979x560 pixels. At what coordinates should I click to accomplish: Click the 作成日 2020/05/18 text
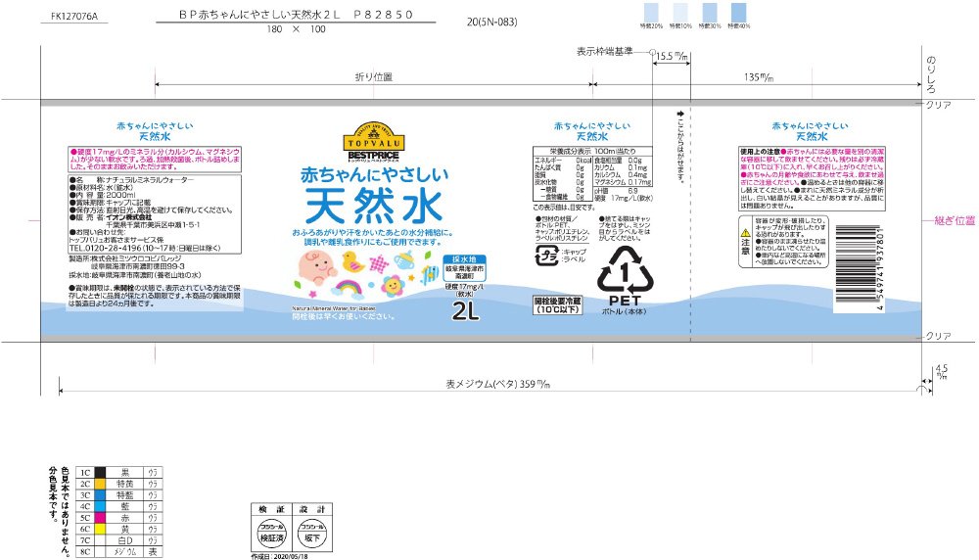[x=280, y=556]
